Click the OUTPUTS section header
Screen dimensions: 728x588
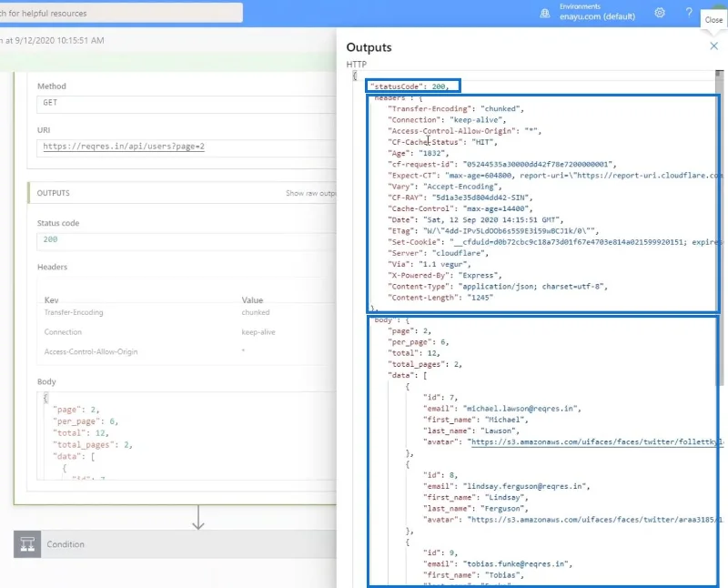(182, 193)
